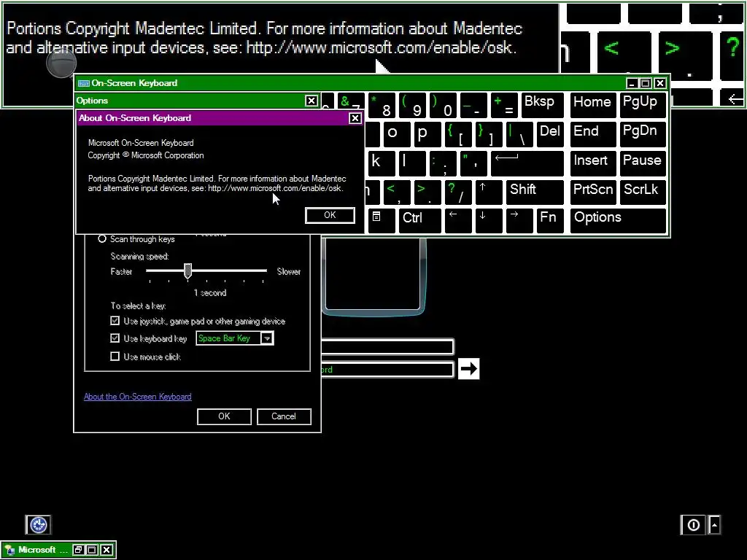This screenshot has height=560, width=747.
Task: Click the Pause key
Action: click(x=643, y=163)
